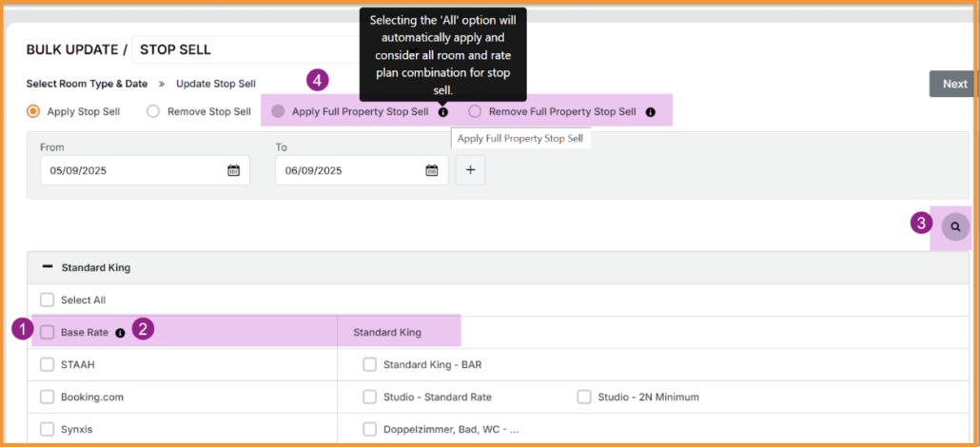Click info icon beside Apply Full Property Stop Sell

click(443, 112)
